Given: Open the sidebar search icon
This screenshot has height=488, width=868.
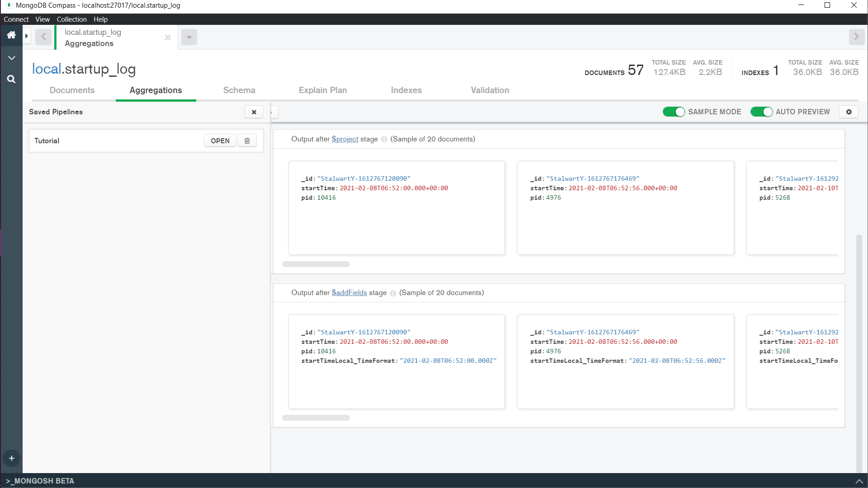Looking at the screenshot, I should point(11,79).
